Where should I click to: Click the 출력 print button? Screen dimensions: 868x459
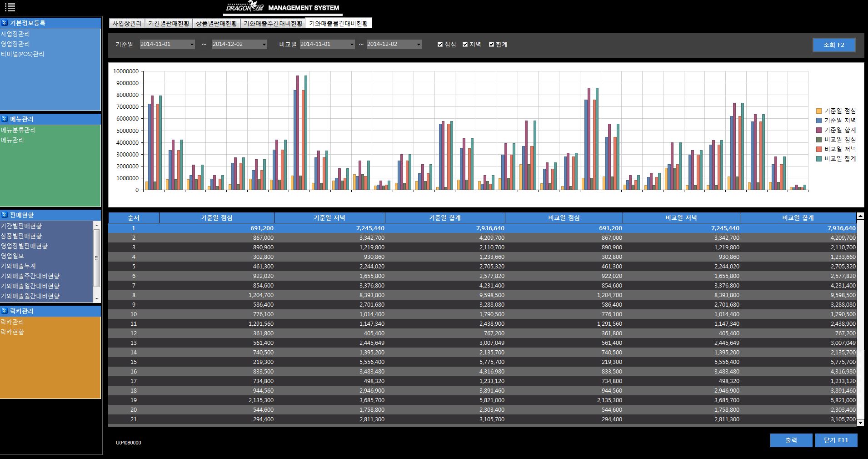791,440
